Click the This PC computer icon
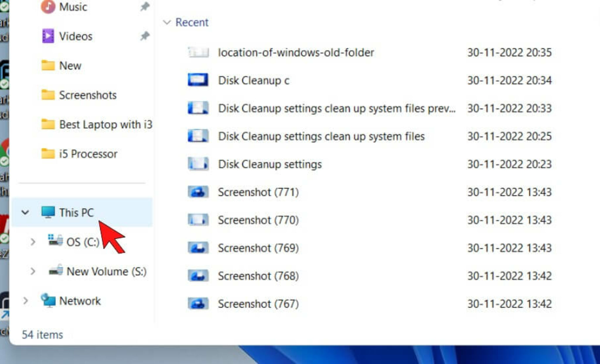This screenshot has width=600, height=364. coord(48,211)
